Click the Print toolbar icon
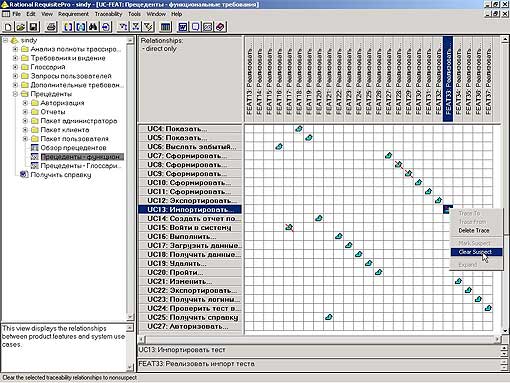 point(51,27)
